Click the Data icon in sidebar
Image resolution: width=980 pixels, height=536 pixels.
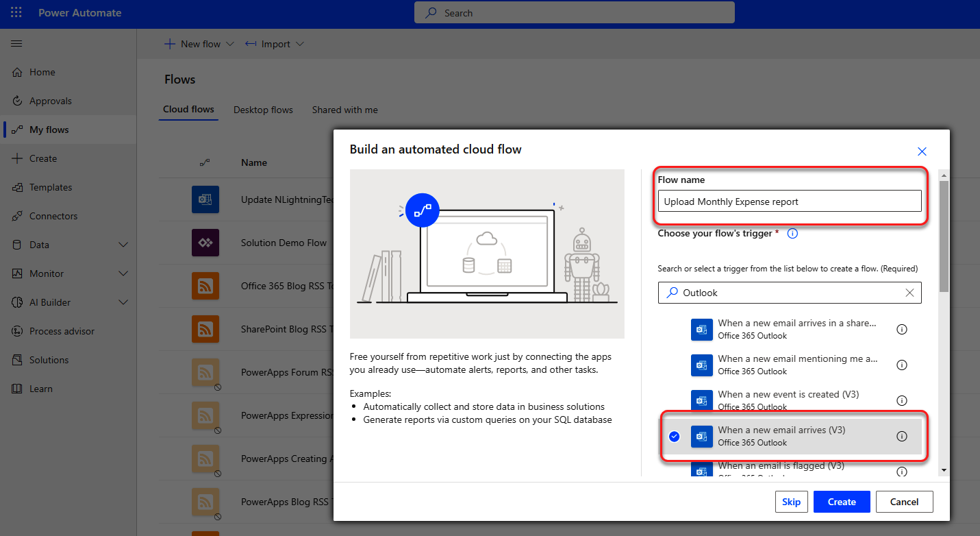coord(17,245)
